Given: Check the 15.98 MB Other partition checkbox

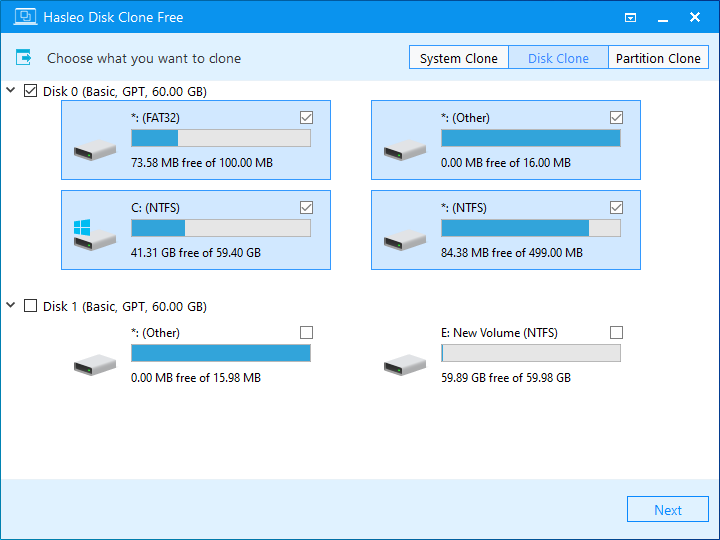Looking at the screenshot, I should (x=306, y=332).
